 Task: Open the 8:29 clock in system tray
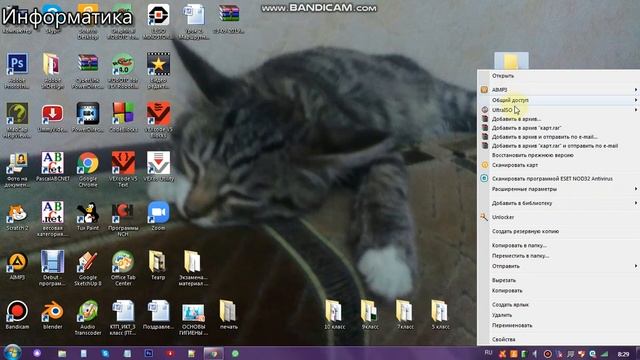(623, 354)
